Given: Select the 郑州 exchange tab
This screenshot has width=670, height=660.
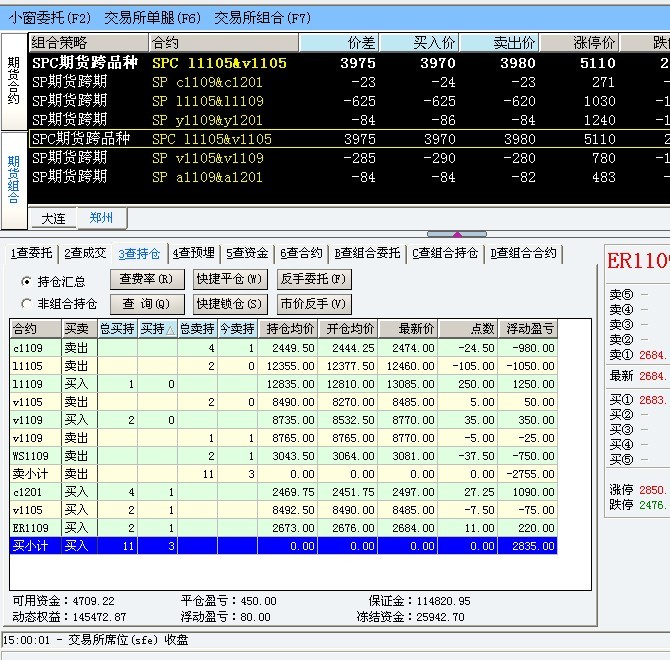Looking at the screenshot, I should [101, 218].
